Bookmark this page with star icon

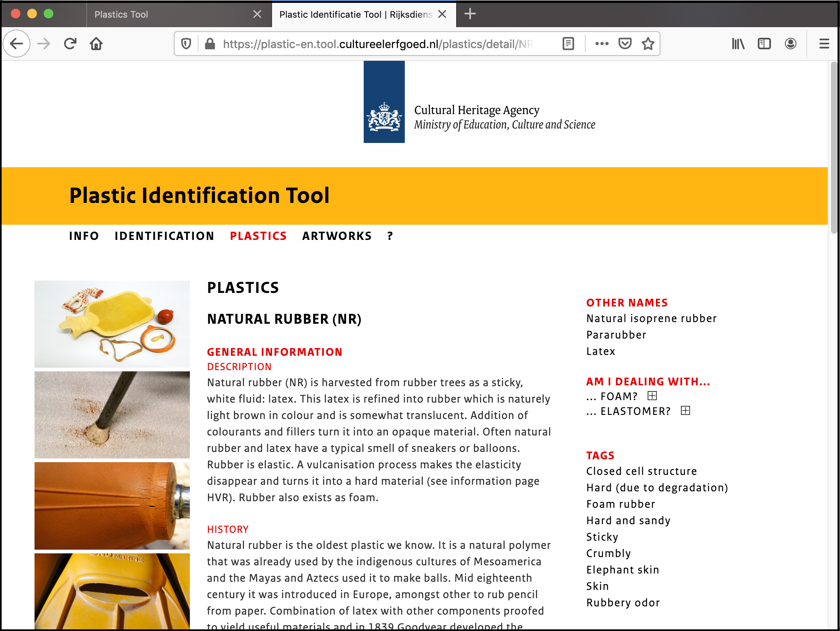(x=648, y=44)
